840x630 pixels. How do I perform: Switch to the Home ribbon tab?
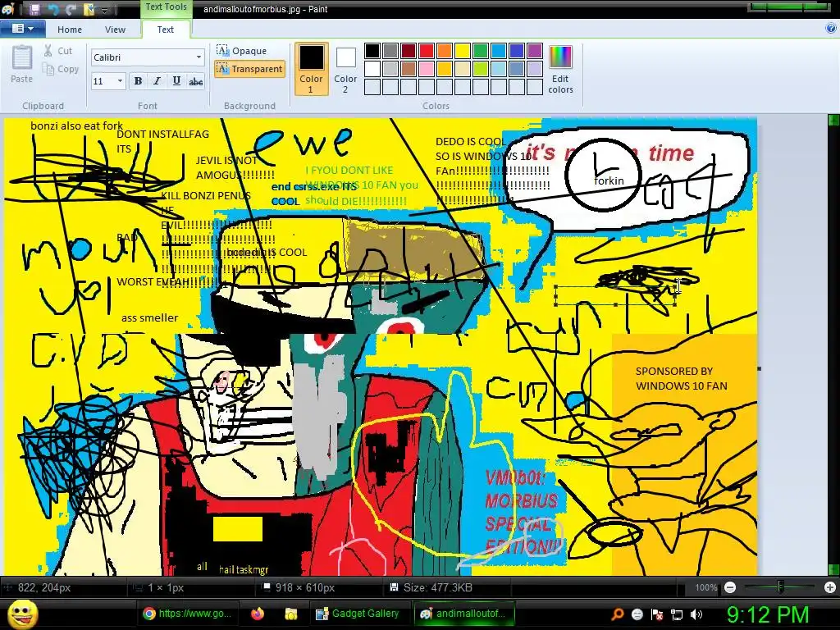pos(70,30)
